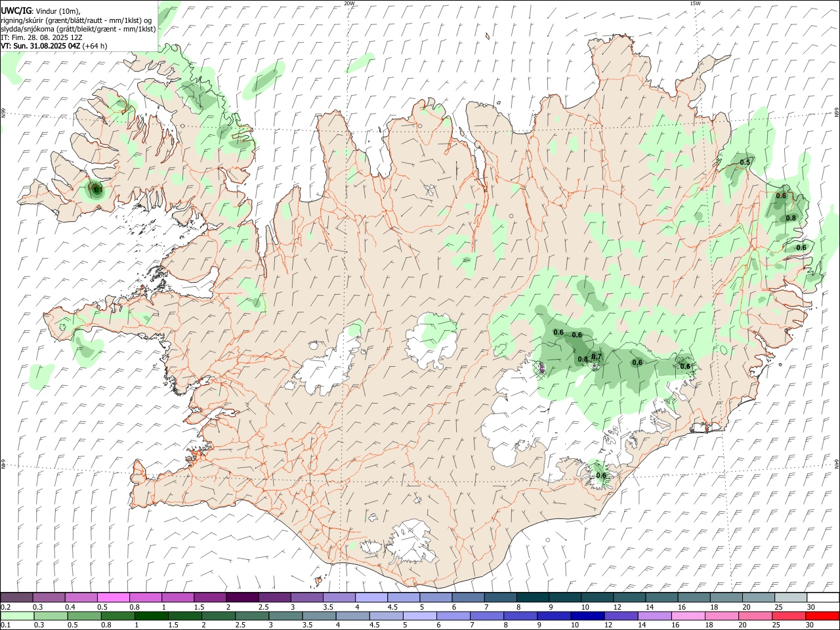Click the 3.5 label in the upper legend row
This screenshot has width=840, height=630.
tap(328, 607)
